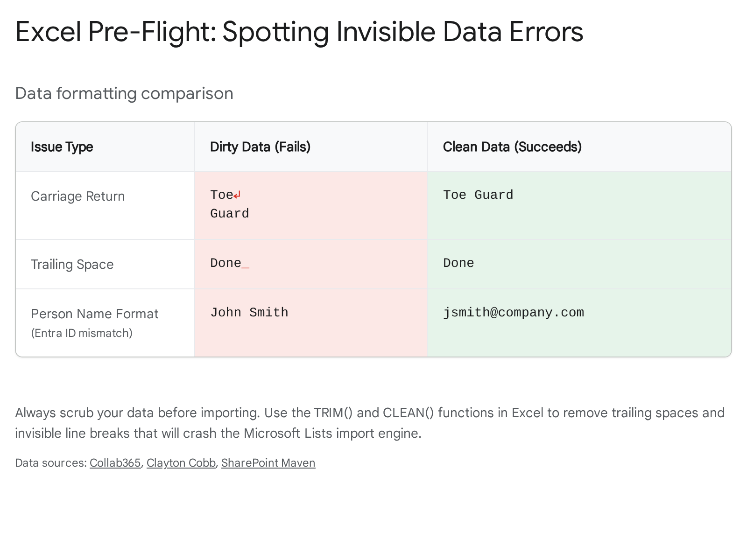747x560 pixels.
Task: Click the Data formatting comparison subtitle
Action: tap(124, 93)
